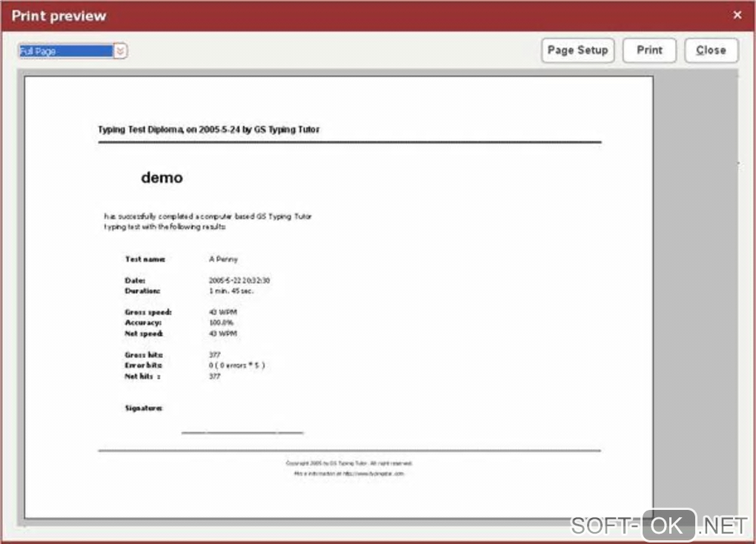Click the 'Net hits :' label
The width and height of the screenshot is (756, 544).
coord(143,377)
